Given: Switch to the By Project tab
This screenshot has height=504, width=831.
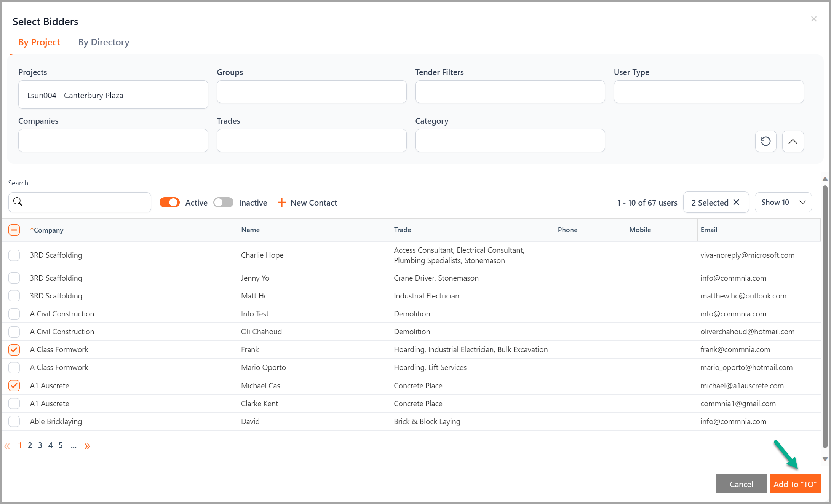Looking at the screenshot, I should [x=39, y=42].
